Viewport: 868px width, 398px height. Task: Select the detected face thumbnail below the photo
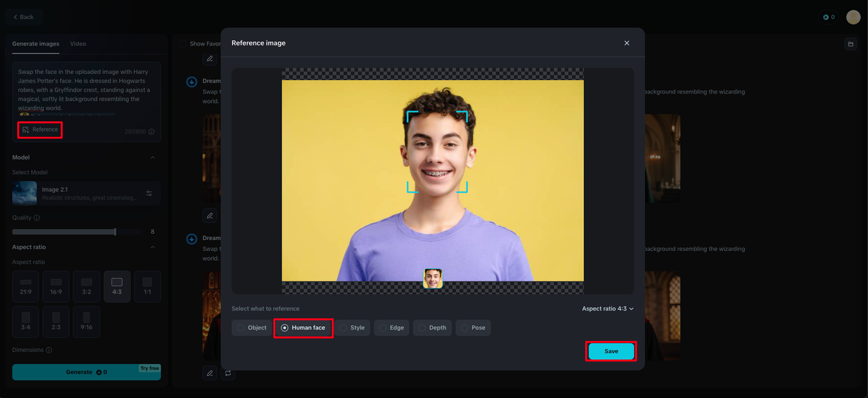coord(433,278)
